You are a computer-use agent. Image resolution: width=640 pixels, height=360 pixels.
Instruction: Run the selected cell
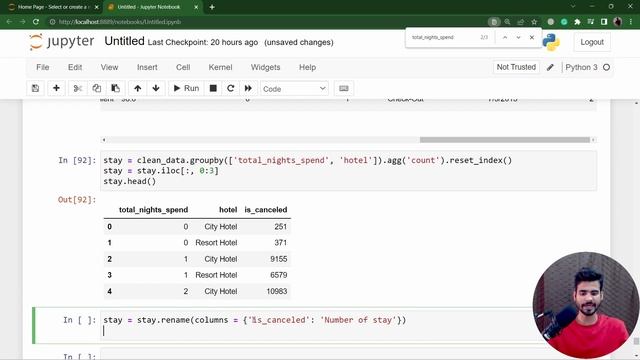(186, 88)
